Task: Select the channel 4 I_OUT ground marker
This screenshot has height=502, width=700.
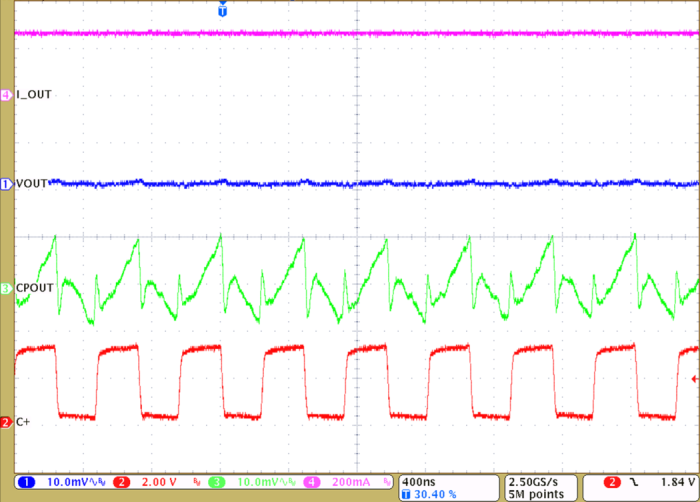Action: pos(7,95)
